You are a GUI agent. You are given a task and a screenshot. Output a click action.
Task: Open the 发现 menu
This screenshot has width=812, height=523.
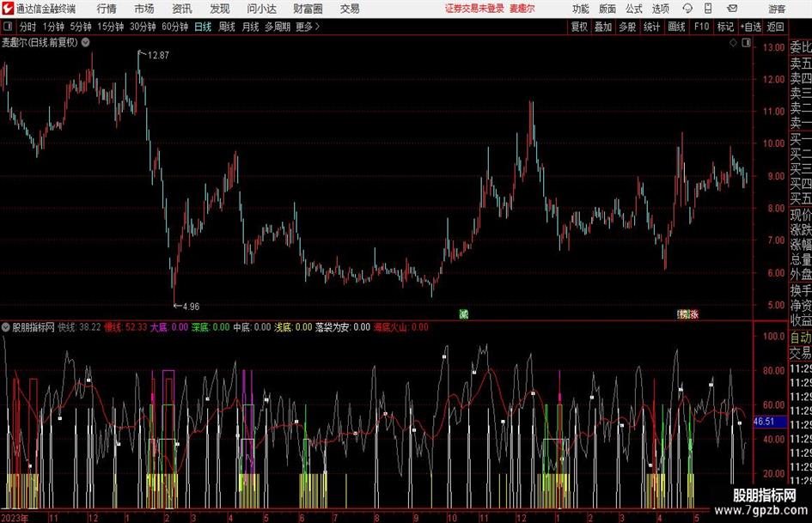coord(220,9)
